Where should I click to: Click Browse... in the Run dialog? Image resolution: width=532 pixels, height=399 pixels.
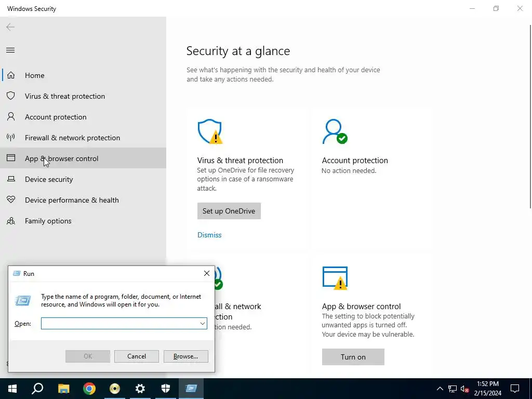pyautogui.click(x=185, y=356)
